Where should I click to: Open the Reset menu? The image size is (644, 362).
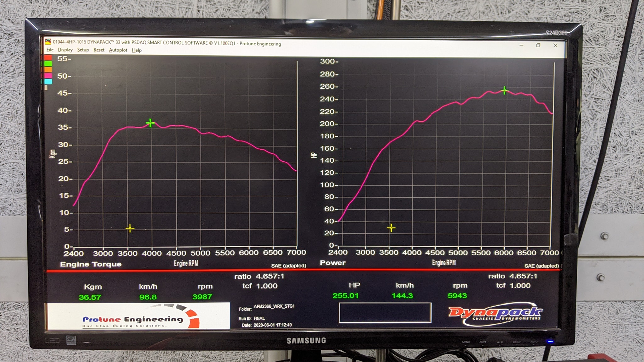pyautogui.click(x=99, y=50)
